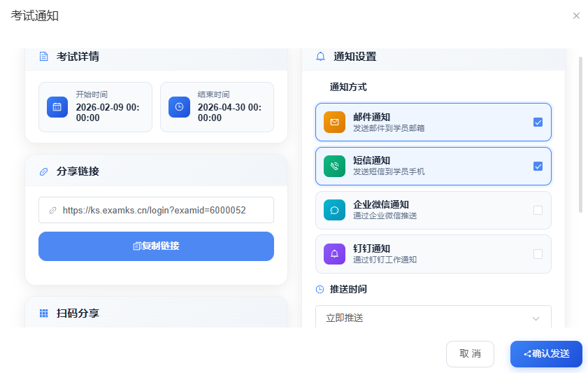
Task: Click the 通过钉钉工作通知 description text
Action: [x=385, y=260]
